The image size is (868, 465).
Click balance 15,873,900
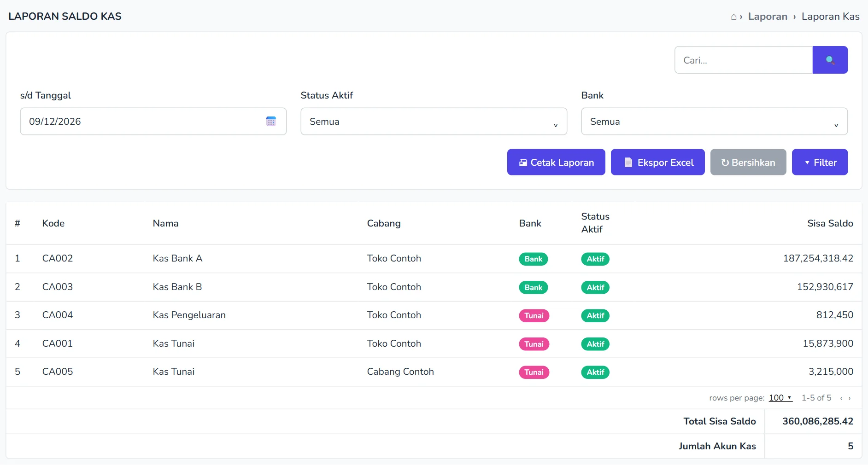point(828,343)
